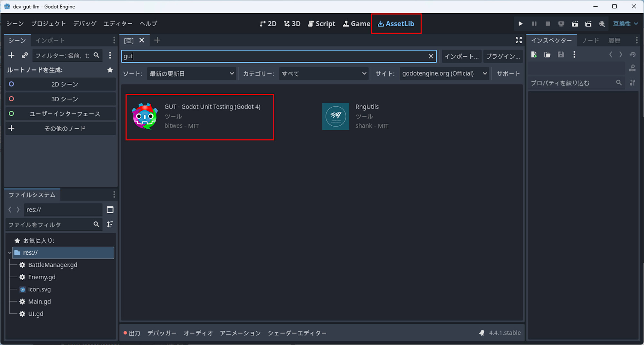Viewport: 644px width, 345px height.
Task: Open sort dropdown 最新の更新日
Action: point(192,73)
